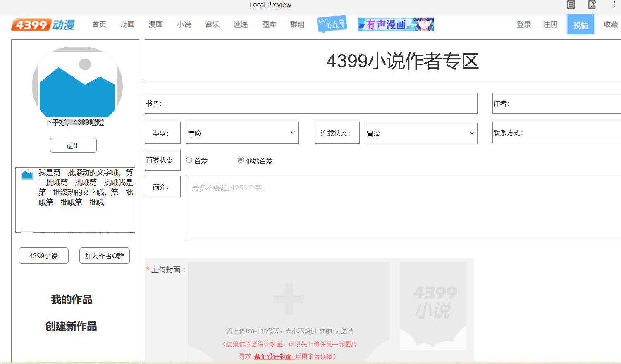Go to 首页 in navigation bar

(x=99, y=24)
